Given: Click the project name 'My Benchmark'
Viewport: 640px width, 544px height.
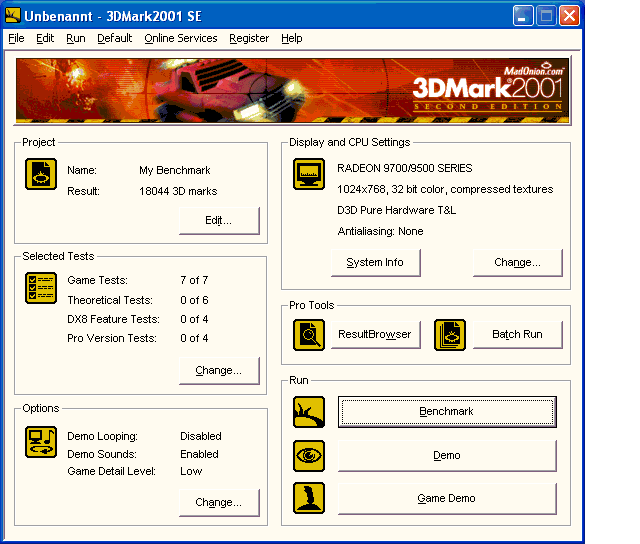Looking at the screenshot, I should [175, 170].
